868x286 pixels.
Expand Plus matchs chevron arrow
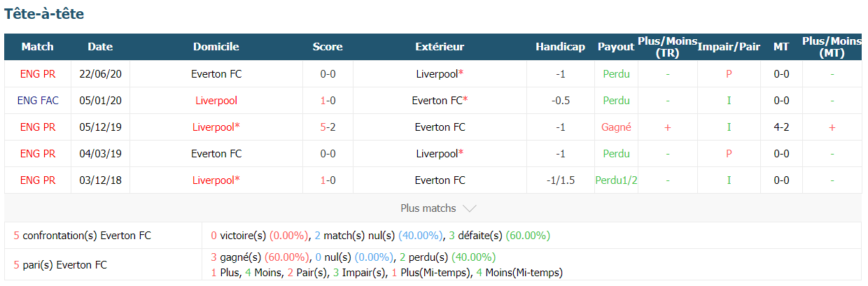[x=470, y=208]
